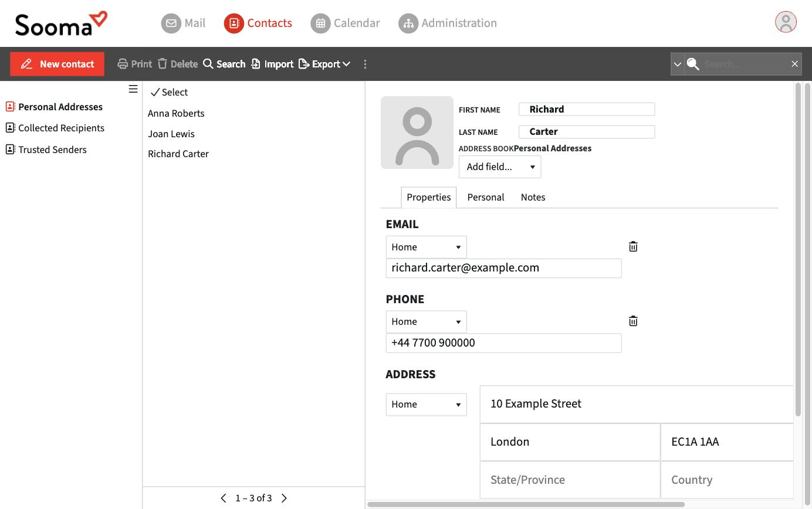Open the Add field dropdown
Screen dimensions: 812x509
(500, 167)
